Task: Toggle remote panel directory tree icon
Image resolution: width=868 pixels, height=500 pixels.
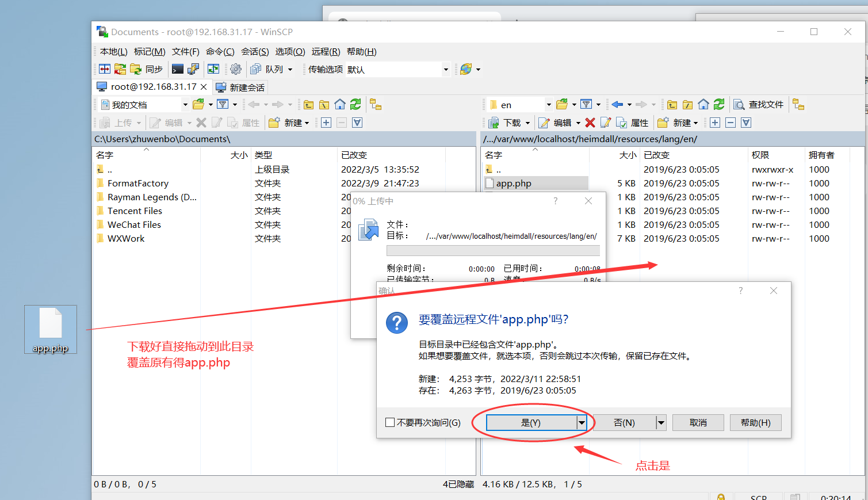Action: click(798, 104)
